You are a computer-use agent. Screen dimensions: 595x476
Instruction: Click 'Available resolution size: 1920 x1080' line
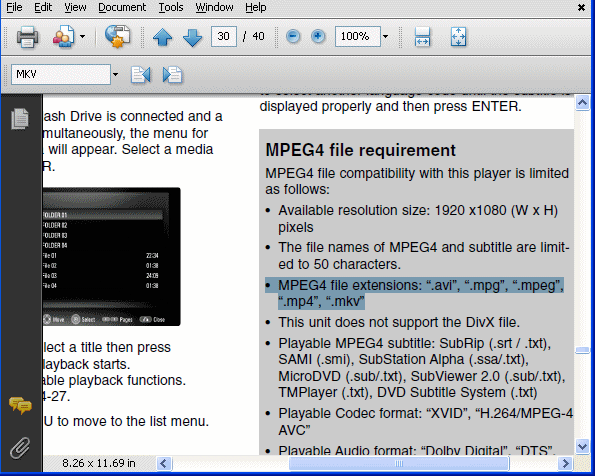coord(418,218)
